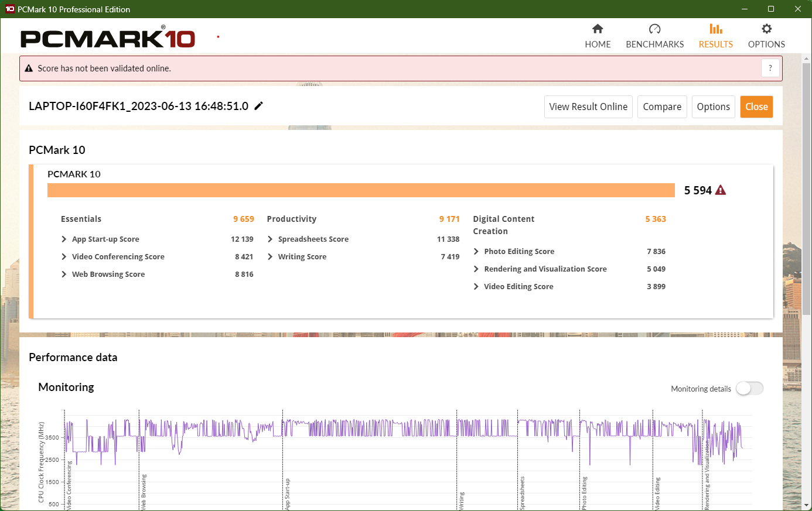Click the Writing marker on the chart
The height and width of the screenshot is (511, 812).
(462, 500)
